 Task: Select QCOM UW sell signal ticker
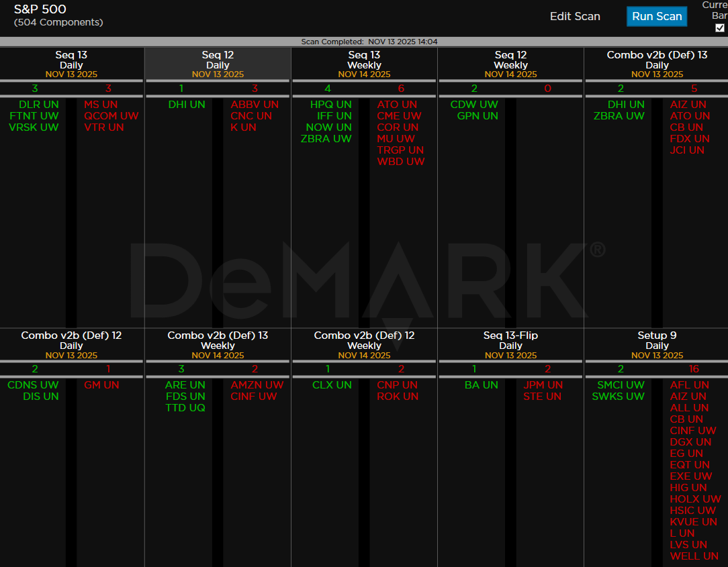point(111,116)
